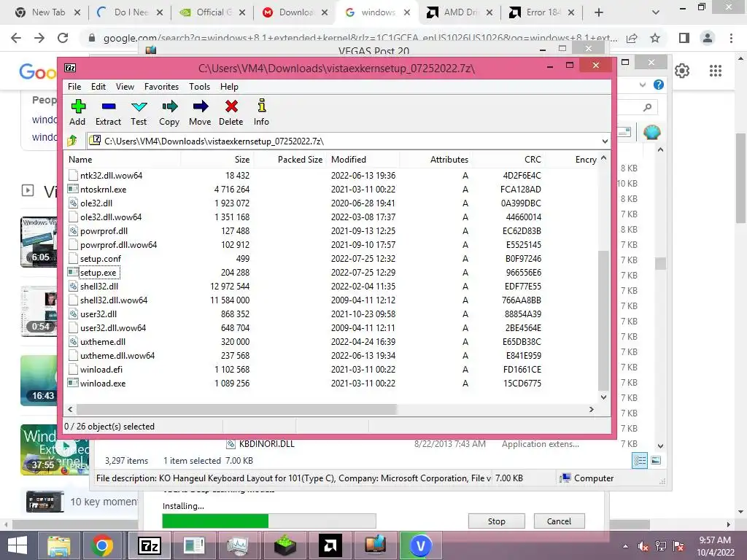
Task: Expand the 7-Zip address path dropdown
Action: (x=605, y=141)
